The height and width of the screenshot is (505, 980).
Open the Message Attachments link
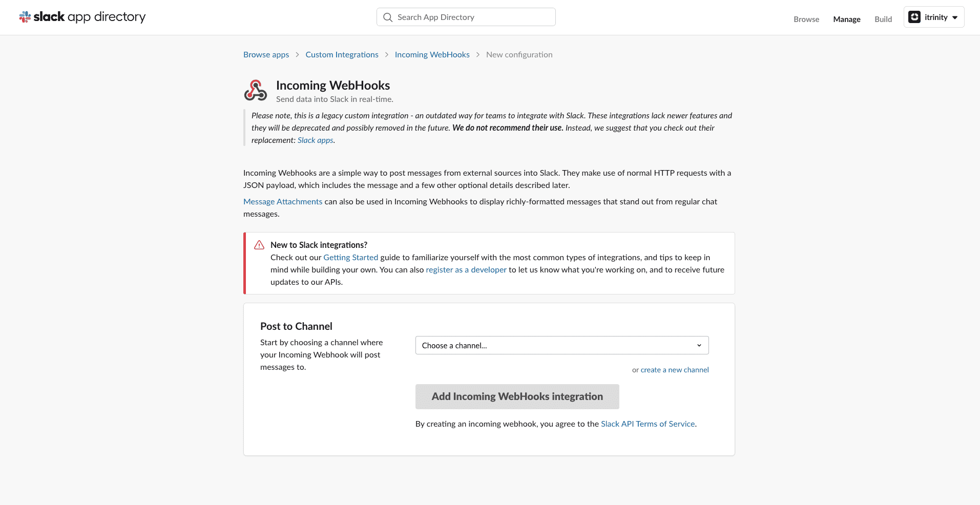(x=282, y=201)
